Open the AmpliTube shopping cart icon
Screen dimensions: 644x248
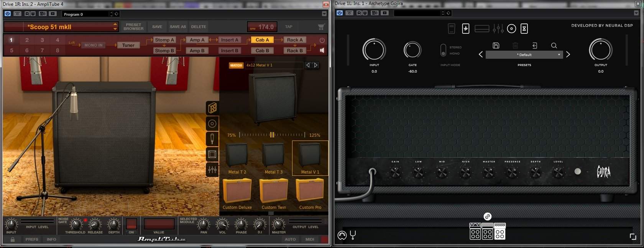(x=321, y=27)
